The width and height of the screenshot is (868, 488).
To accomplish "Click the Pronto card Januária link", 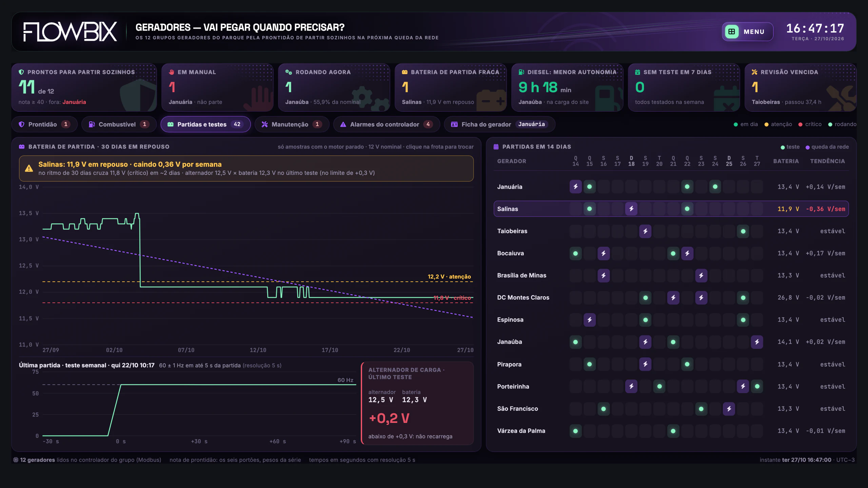I will tap(74, 102).
